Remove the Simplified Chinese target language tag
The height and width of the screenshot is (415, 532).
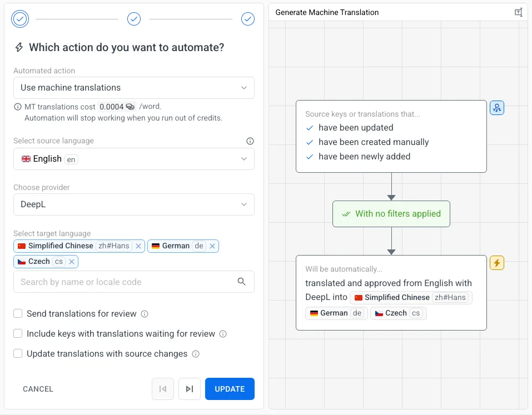click(138, 246)
